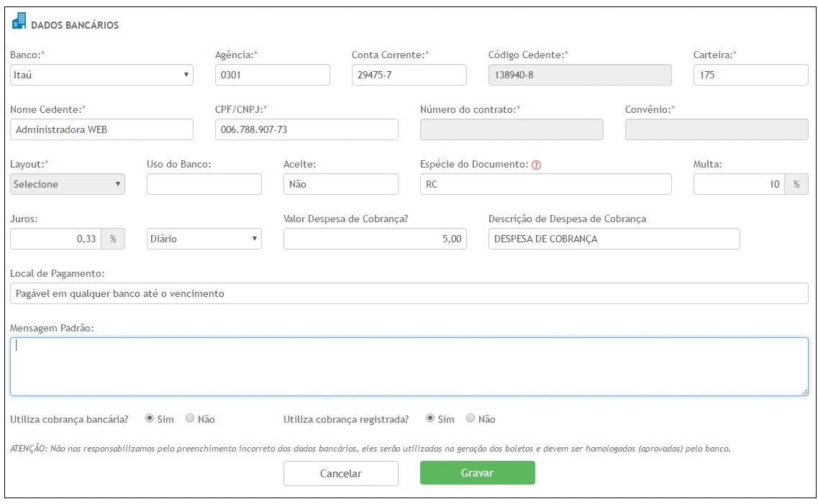Viewport: 818px width, 504px height.
Task: Open the Juros period dropdown Diário
Action: coord(204,239)
